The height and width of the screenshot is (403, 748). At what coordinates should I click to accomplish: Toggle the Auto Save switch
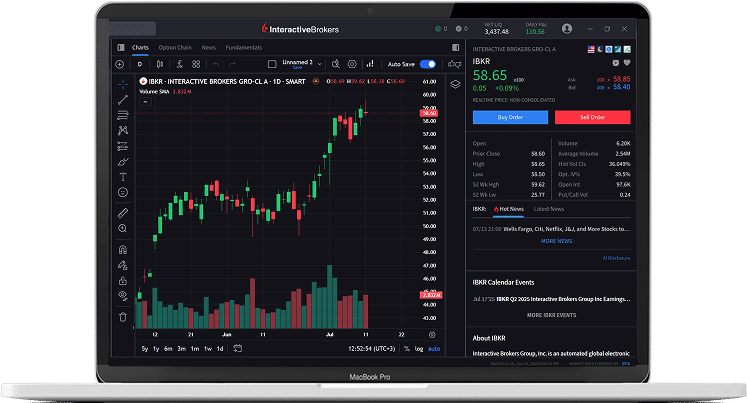428,64
